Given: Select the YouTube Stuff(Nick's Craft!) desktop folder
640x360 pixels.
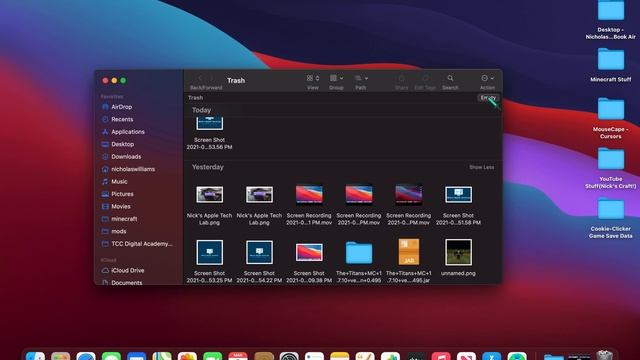Looking at the screenshot, I should point(611,168).
